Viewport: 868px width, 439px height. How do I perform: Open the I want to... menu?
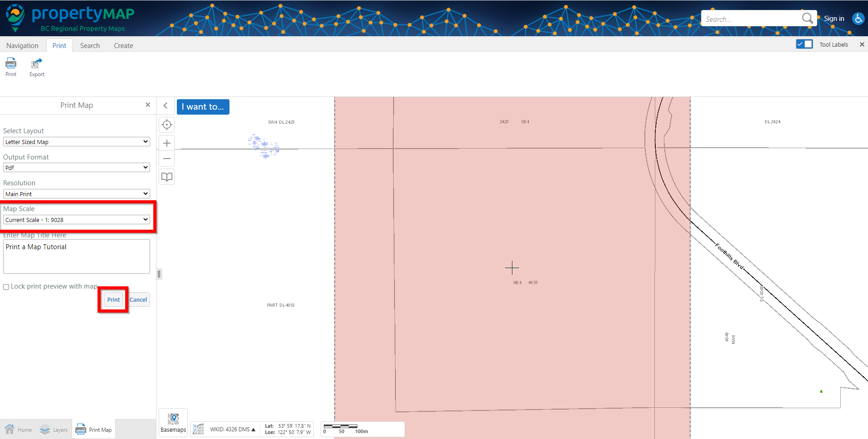pos(203,107)
